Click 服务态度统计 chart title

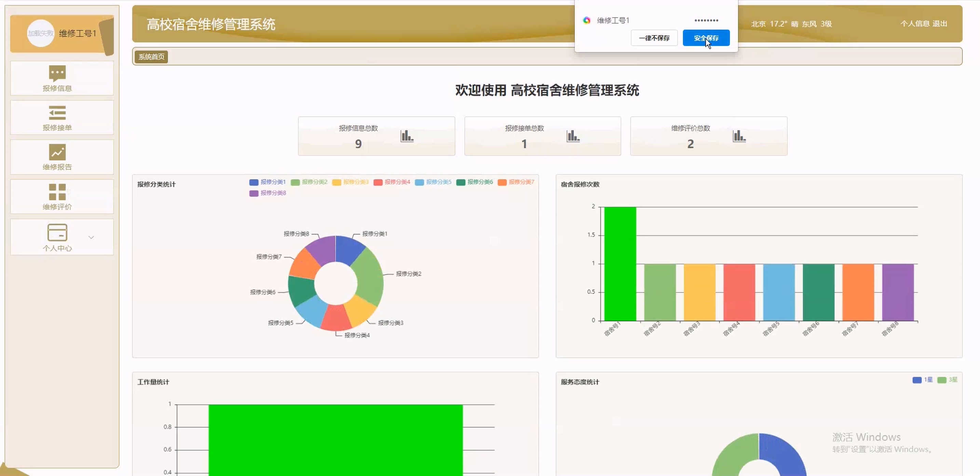580,382
